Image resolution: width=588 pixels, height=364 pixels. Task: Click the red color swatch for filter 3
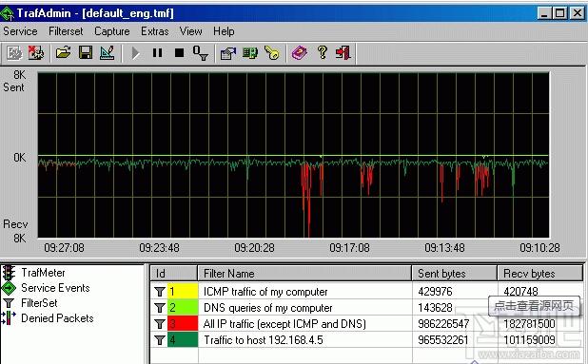click(x=183, y=323)
